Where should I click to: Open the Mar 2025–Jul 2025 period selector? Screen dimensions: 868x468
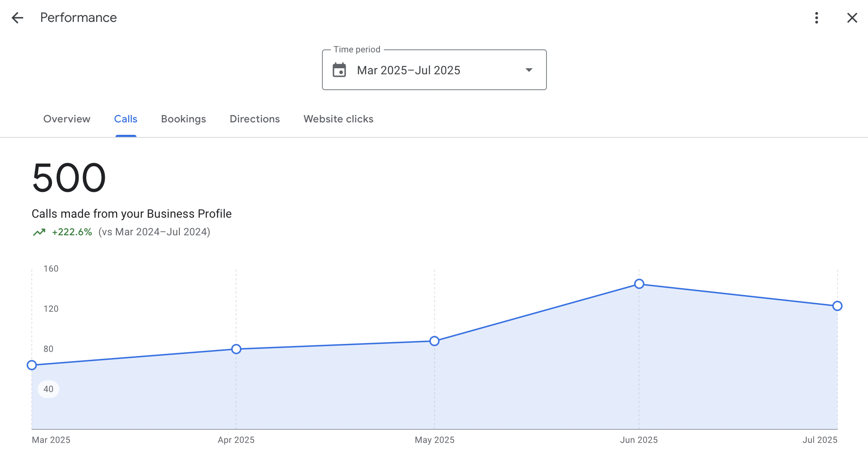(x=408, y=70)
